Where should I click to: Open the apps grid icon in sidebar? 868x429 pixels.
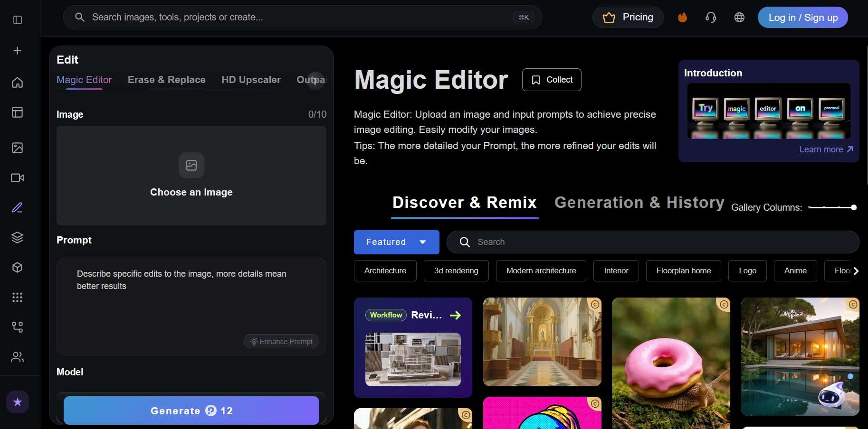pos(18,298)
